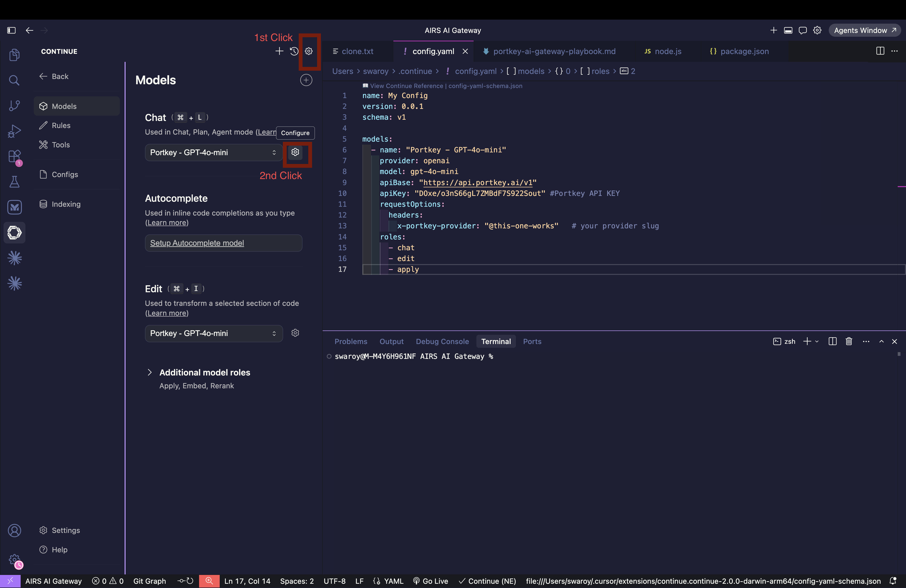Open the Problems panel tab
The width and height of the screenshot is (906, 588).
(x=351, y=341)
